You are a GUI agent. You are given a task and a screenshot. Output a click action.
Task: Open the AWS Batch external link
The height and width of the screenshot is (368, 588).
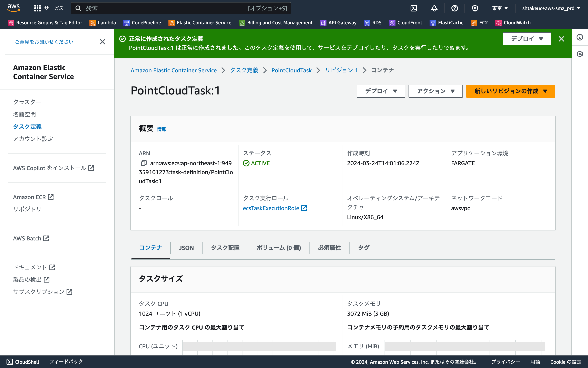click(x=31, y=238)
